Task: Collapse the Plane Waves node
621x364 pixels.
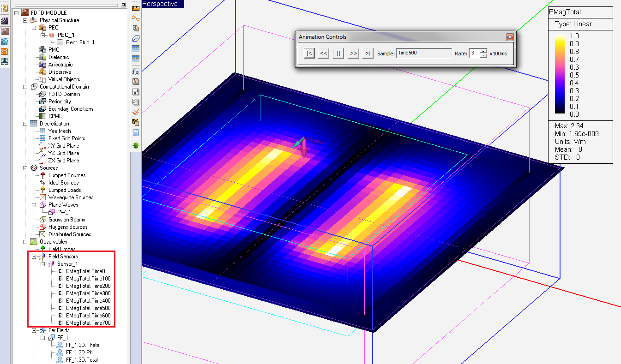Action: pos(34,205)
